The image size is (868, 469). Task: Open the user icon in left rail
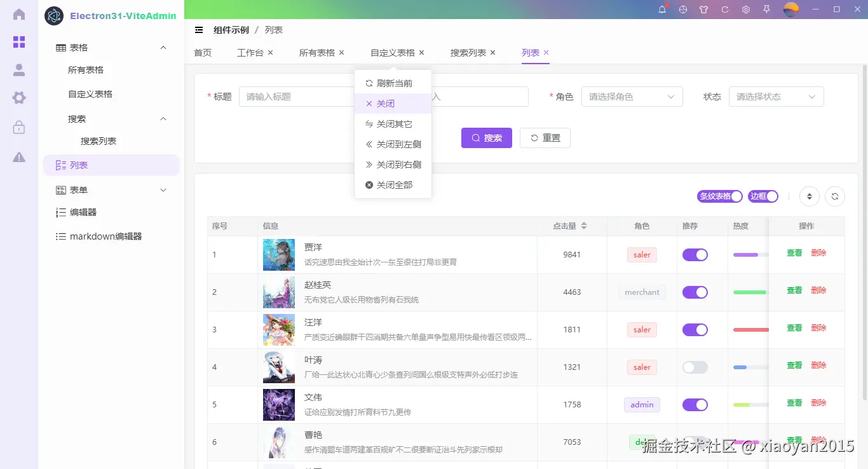click(x=19, y=70)
